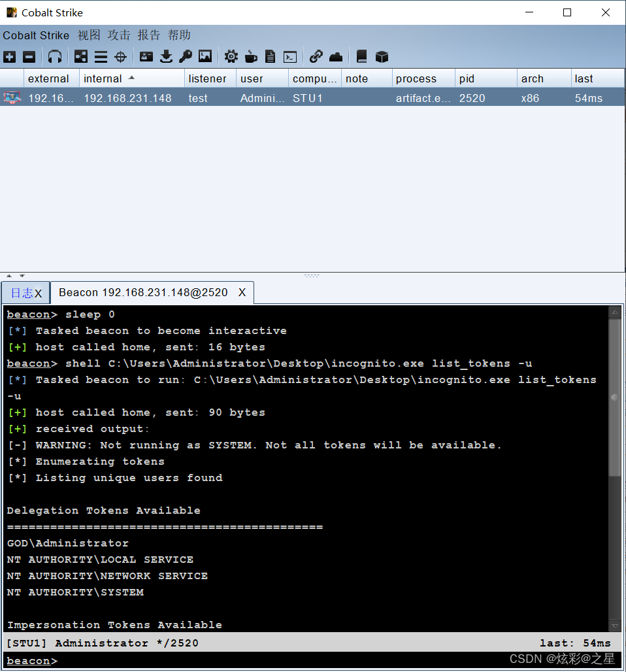Click the beacon> command input field
Screen dimensions: 626x672
coord(312,661)
